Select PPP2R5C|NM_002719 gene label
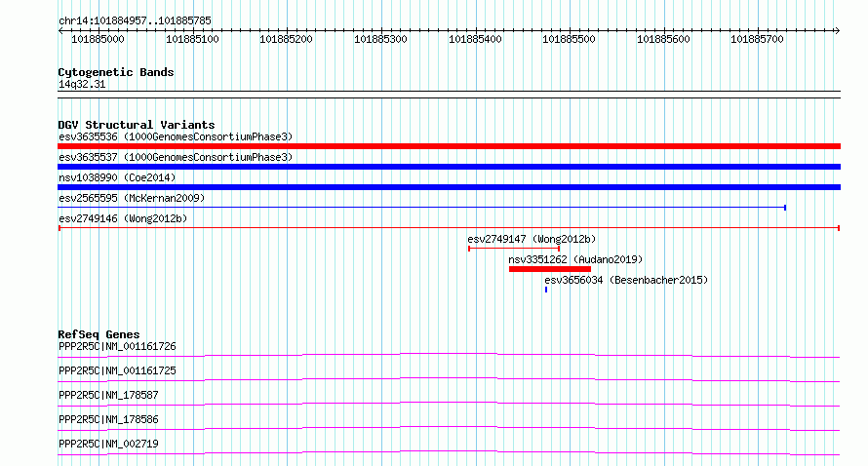The height and width of the screenshot is (466, 868). coord(108,444)
